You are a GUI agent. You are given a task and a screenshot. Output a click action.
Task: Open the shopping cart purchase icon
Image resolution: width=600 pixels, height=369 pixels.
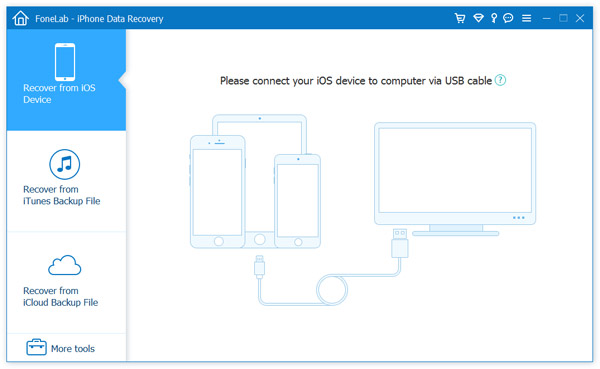click(x=460, y=18)
